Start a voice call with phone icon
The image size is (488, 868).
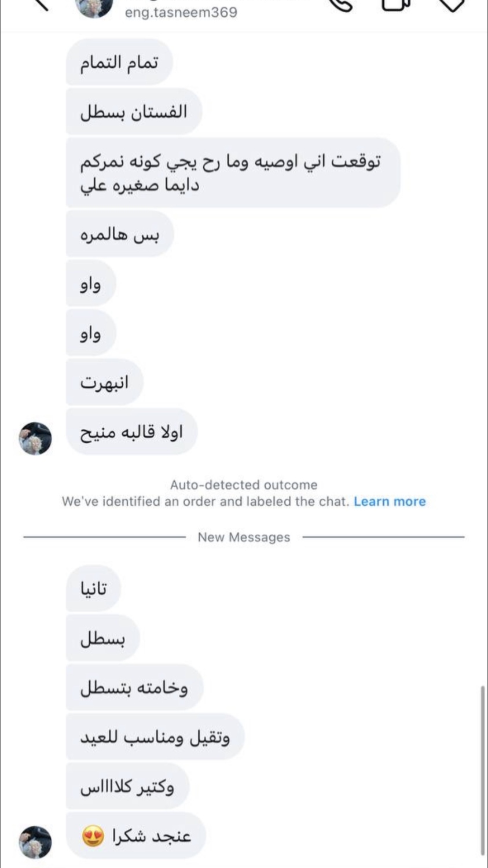click(342, 3)
